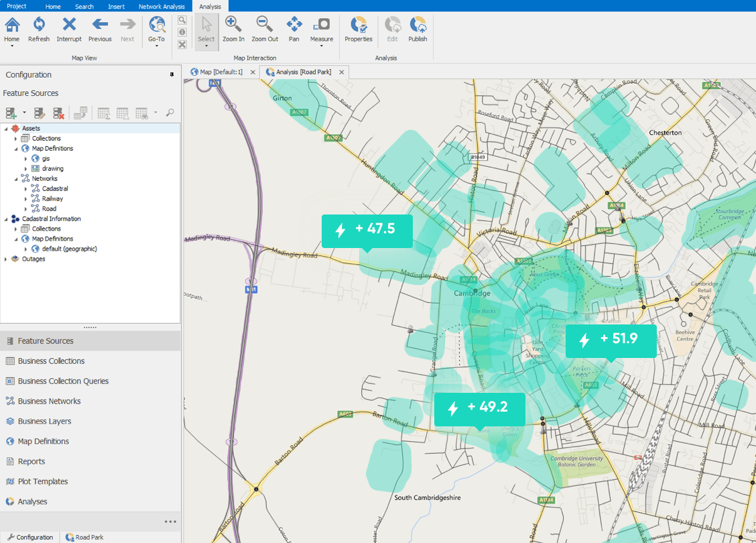Open the Measure tool
Viewport: 756px width, 543px height.
click(x=321, y=29)
